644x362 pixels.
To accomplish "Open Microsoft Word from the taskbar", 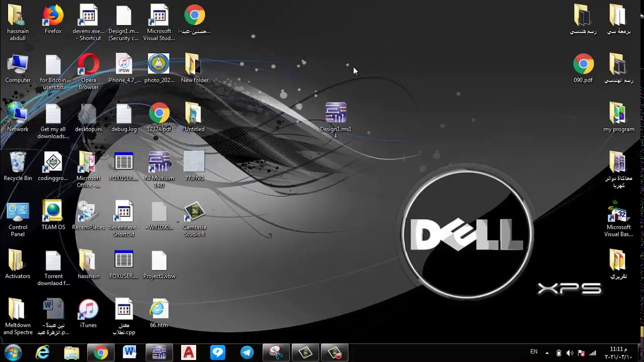I will (130, 353).
